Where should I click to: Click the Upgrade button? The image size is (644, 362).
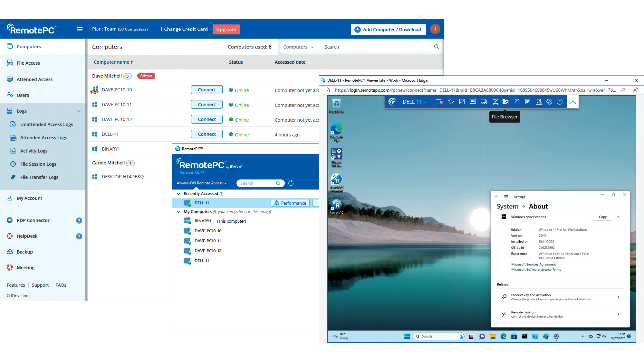tap(226, 30)
